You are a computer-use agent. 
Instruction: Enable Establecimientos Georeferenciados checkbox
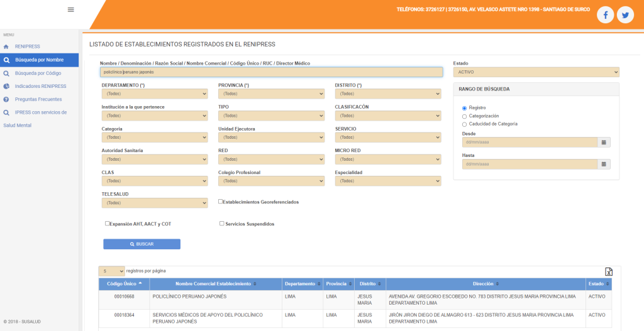coord(221,202)
